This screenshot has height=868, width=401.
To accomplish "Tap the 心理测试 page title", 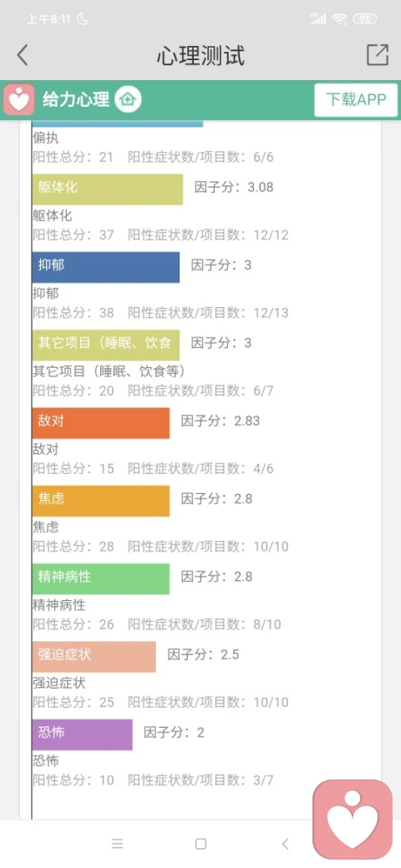I will (200, 56).
